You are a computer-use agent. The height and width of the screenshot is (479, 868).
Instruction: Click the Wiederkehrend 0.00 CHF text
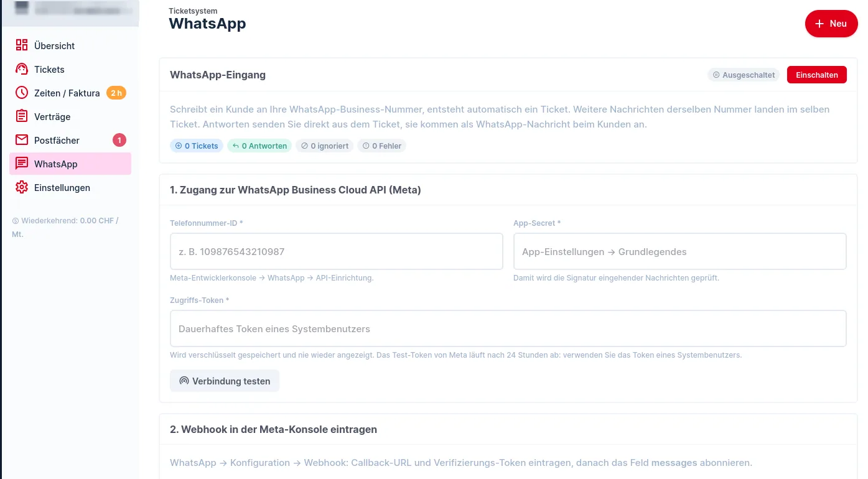(65, 227)
